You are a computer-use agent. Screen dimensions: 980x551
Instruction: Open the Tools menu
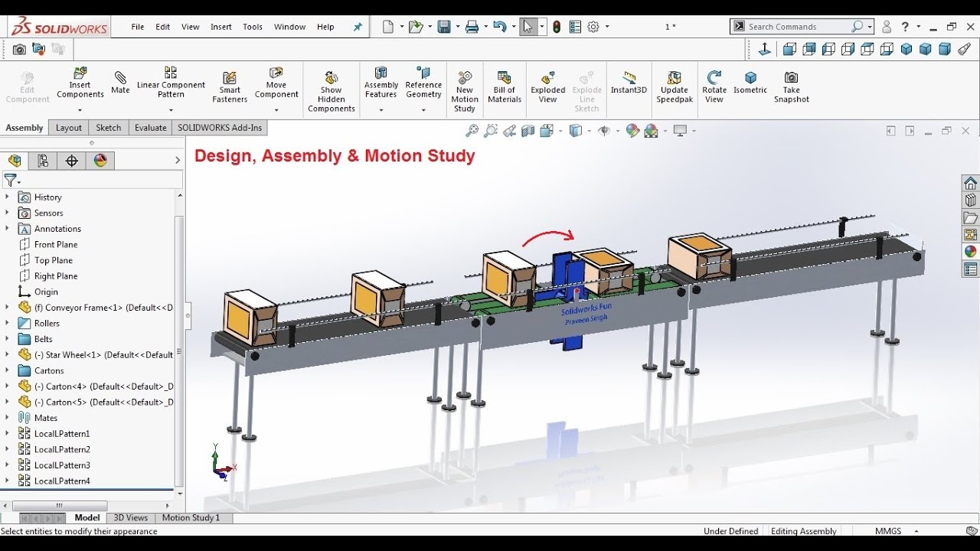(253, 27)
